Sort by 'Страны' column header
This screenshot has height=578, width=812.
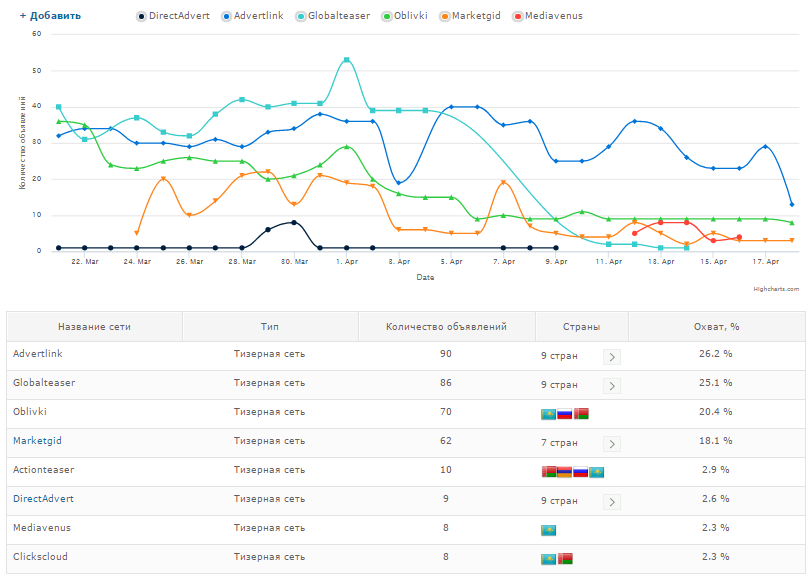(x=582, y=327)
